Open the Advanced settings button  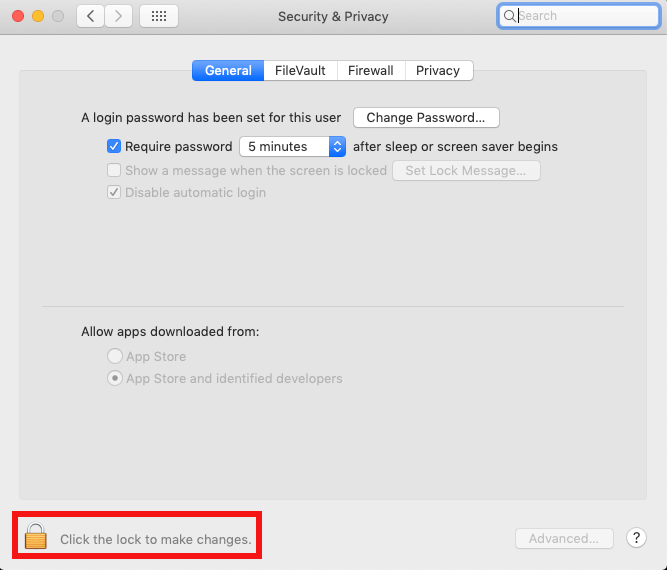tap(564, 538)
